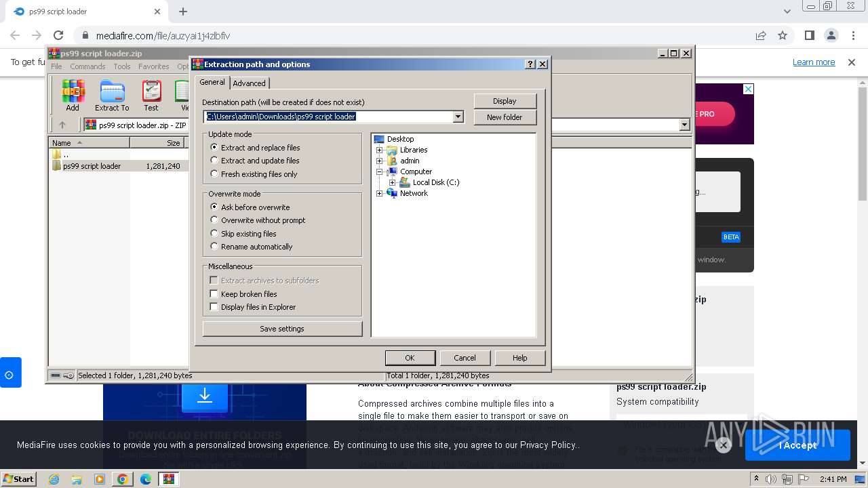Open Windows Media Player from taskbar
The width and height of the screenshot is (868, 488).
click(x=100, y=479)
